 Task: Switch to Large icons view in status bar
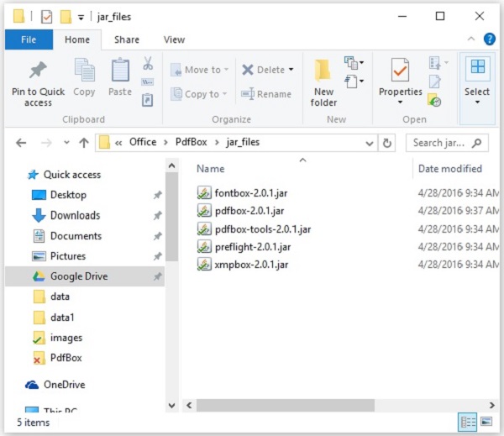pyautogui.click(x=486, y=421)
